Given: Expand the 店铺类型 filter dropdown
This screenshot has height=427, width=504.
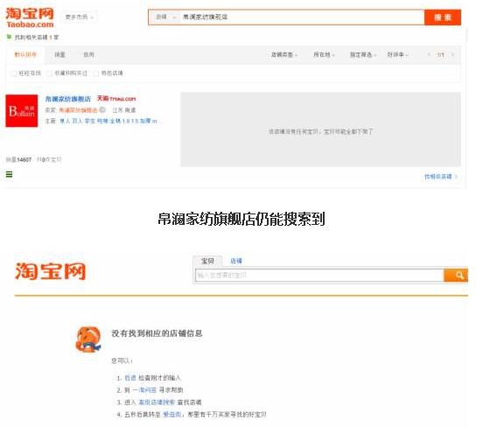Looking at the screenshot, I should [284, 54].
